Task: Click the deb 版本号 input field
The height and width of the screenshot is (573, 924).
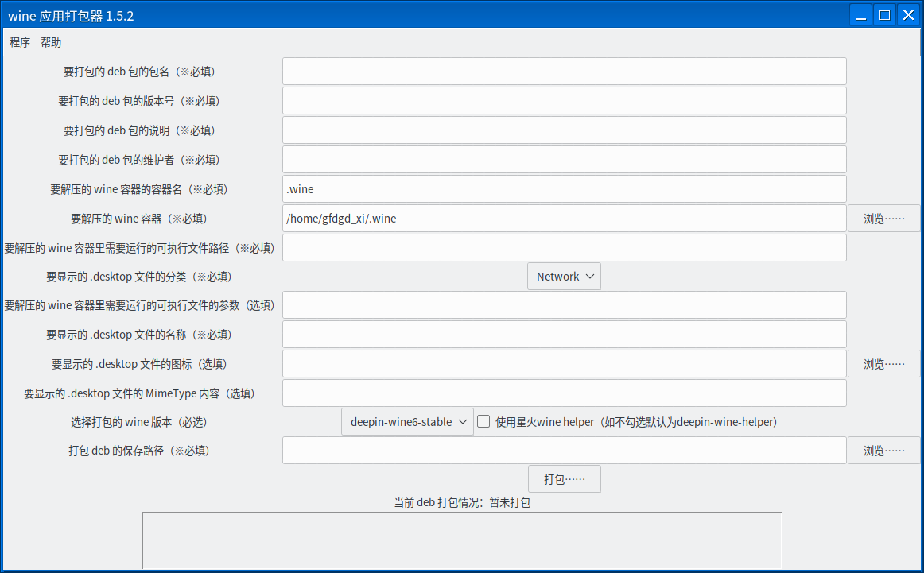Action: pyautogui.click(x=564, y=101)
